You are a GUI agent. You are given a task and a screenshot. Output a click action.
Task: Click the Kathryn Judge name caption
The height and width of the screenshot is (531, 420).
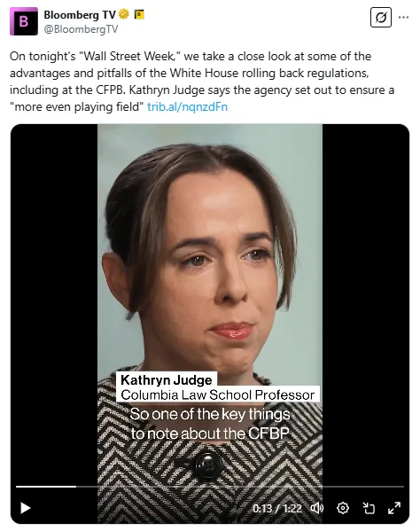(x=167, y=379)
